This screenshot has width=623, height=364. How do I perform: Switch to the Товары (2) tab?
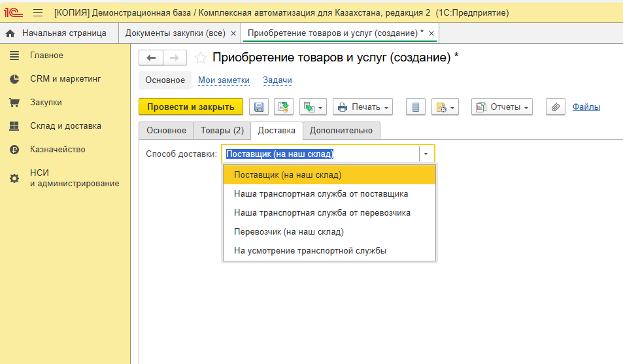[x=222, y=131]
